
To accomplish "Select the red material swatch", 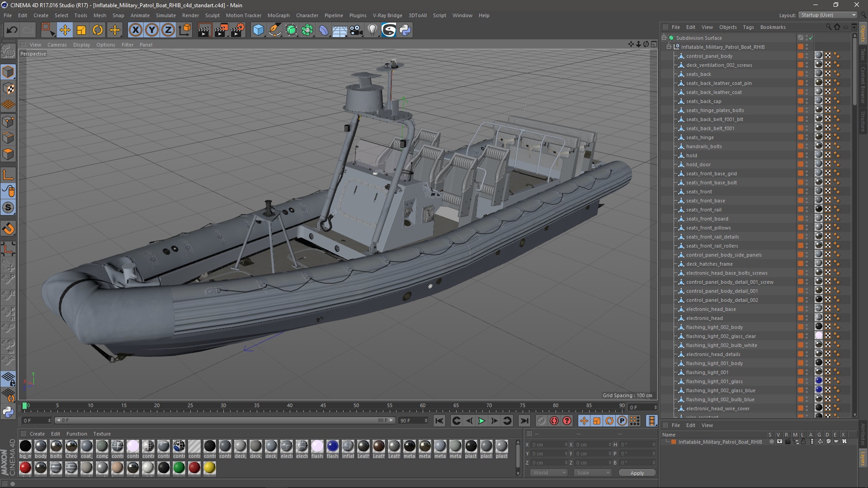I will 25,468.
